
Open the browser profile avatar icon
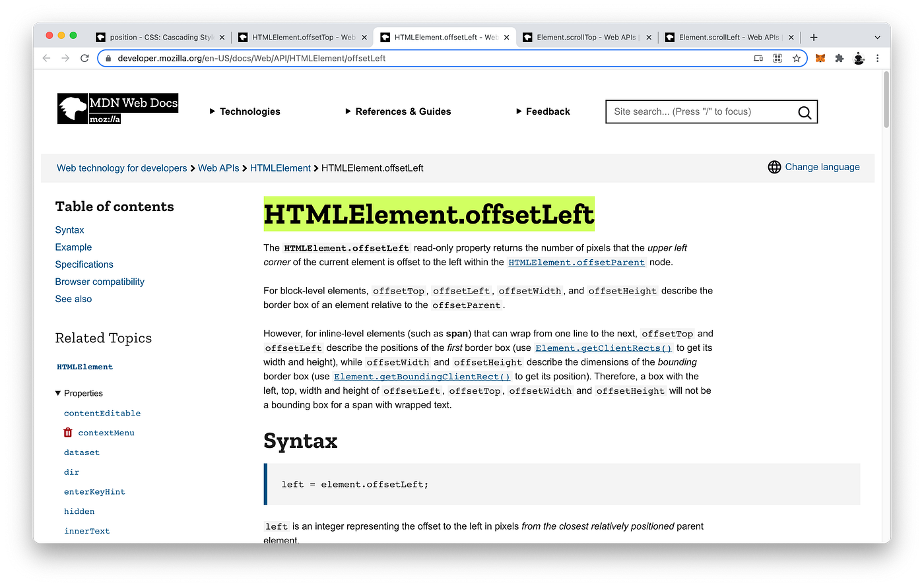(x=859, y=58)
